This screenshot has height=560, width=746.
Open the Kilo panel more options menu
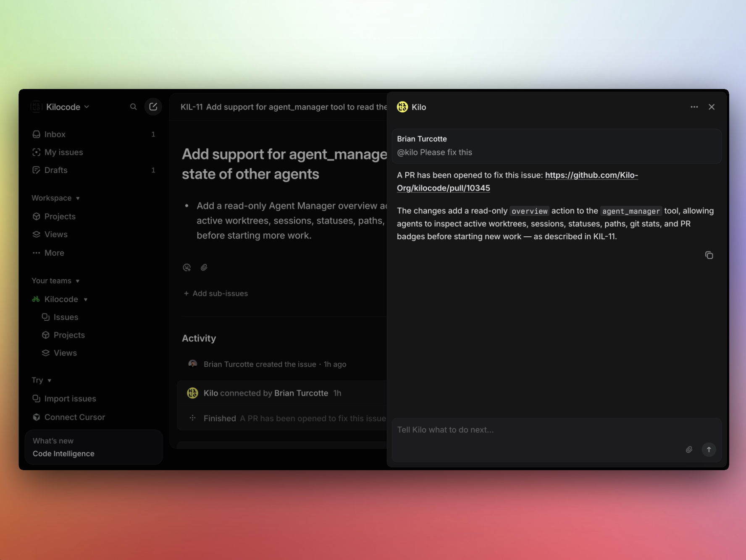[694, 107]
